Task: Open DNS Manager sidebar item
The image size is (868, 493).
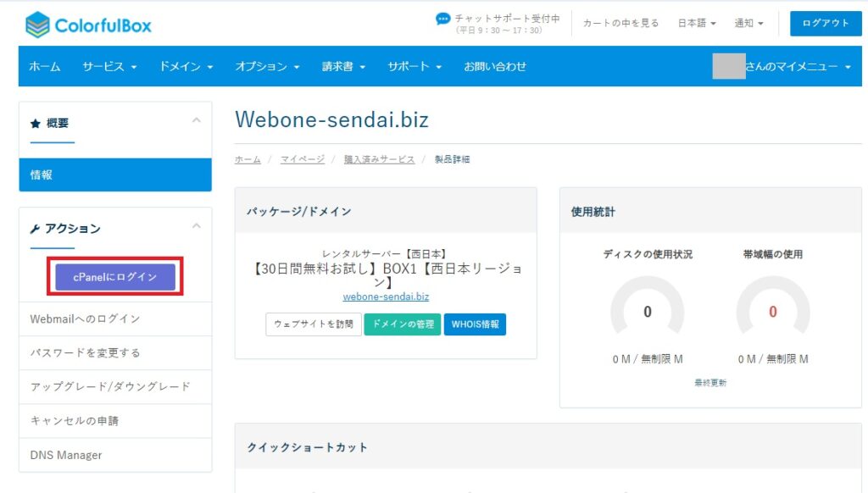Action: (x=115, y=455)
